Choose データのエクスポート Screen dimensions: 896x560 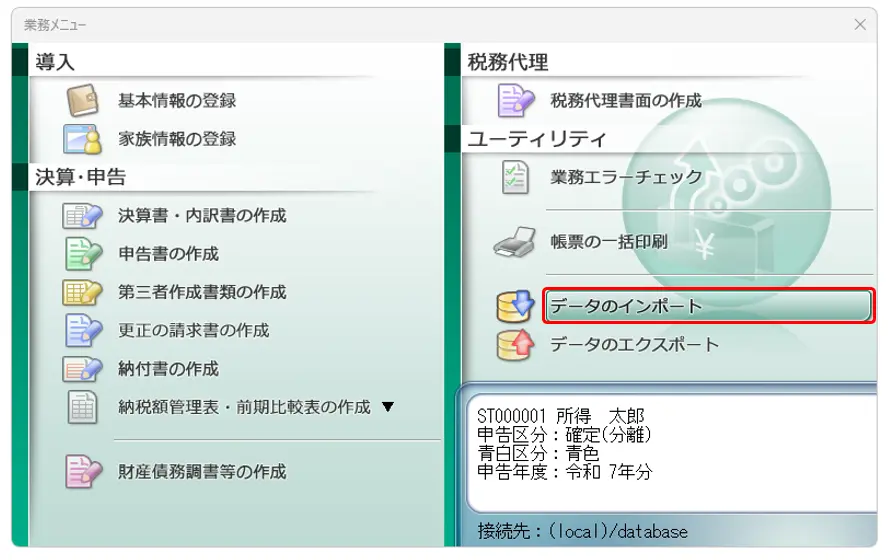(x=634, y=345)
